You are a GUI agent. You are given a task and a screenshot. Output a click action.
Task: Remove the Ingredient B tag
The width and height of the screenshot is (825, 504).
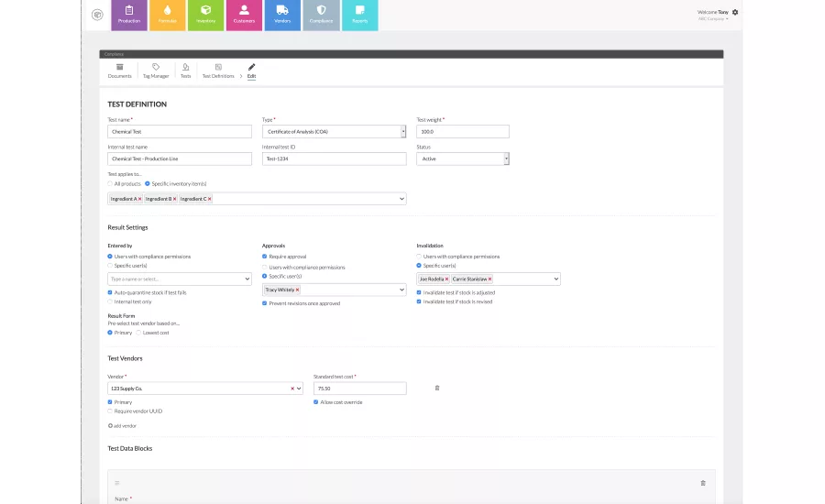(174, 199)
